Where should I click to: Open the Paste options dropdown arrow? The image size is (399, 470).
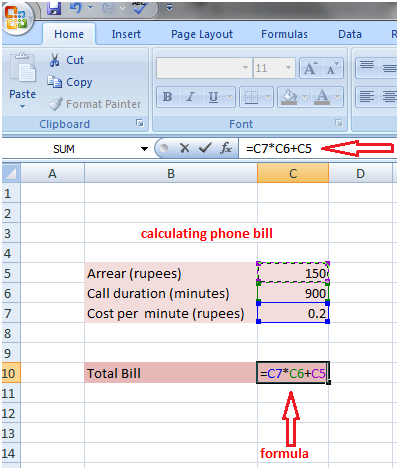[22, 107]
